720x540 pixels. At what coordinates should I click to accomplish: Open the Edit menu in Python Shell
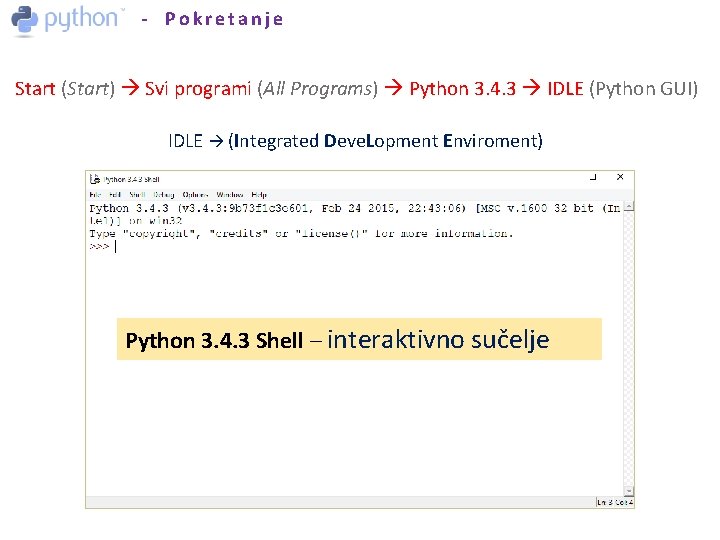pos(115,195)
